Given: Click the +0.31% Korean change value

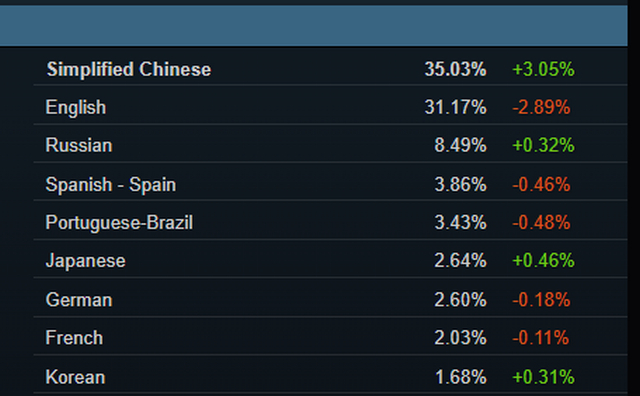Looking at the screenshot, I should coord(543,377).
